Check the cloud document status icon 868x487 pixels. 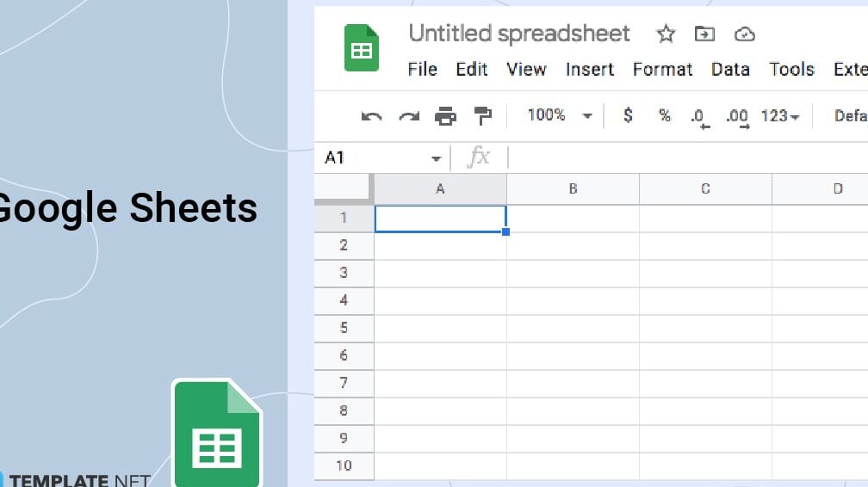pyautogui.click(x=744, y=34)
